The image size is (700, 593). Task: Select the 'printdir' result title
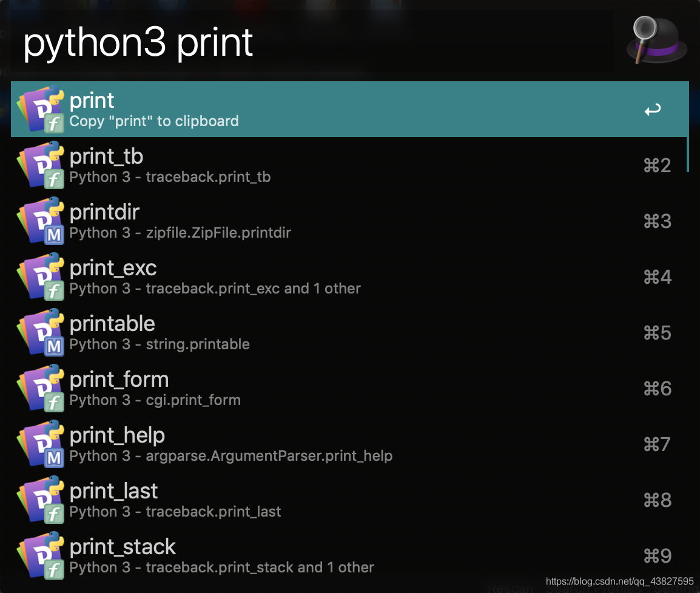[104, 212]
